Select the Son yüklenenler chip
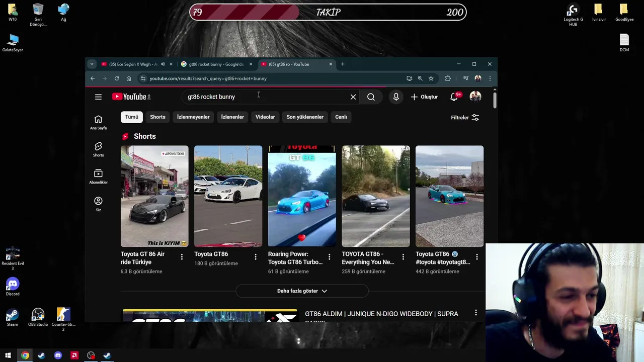The width and height of the screenshot is (644, 362). point(305,117)
